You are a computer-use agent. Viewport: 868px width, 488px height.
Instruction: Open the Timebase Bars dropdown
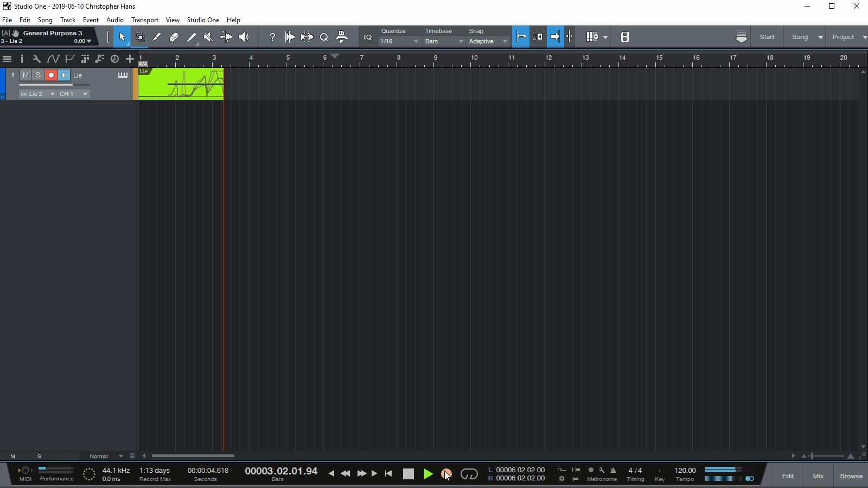click(444, 41)
